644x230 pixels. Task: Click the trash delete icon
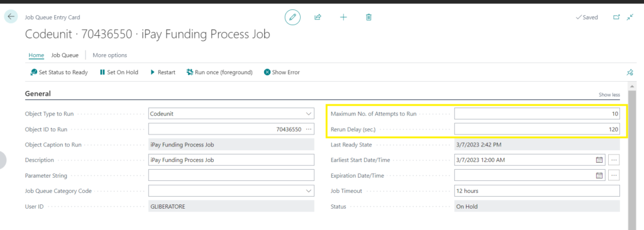[369, 17]
